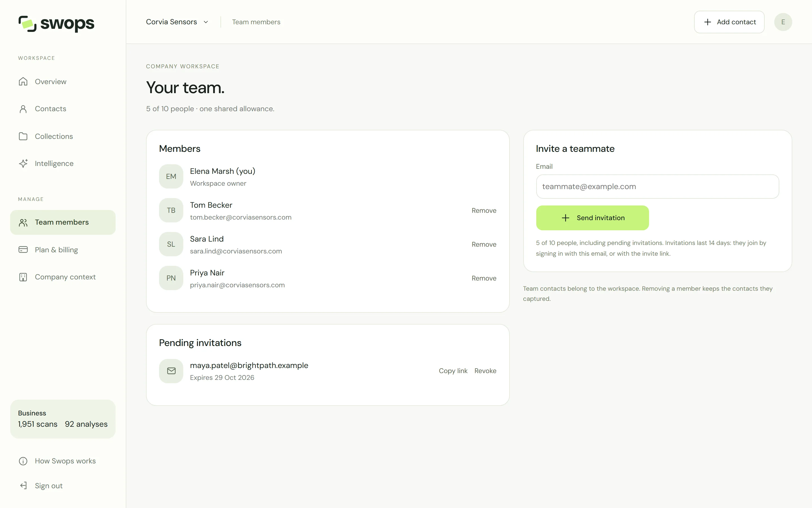Click the Plan & billing card icon
This screenshot has height=508, width=812.
[x=23, y=250]
